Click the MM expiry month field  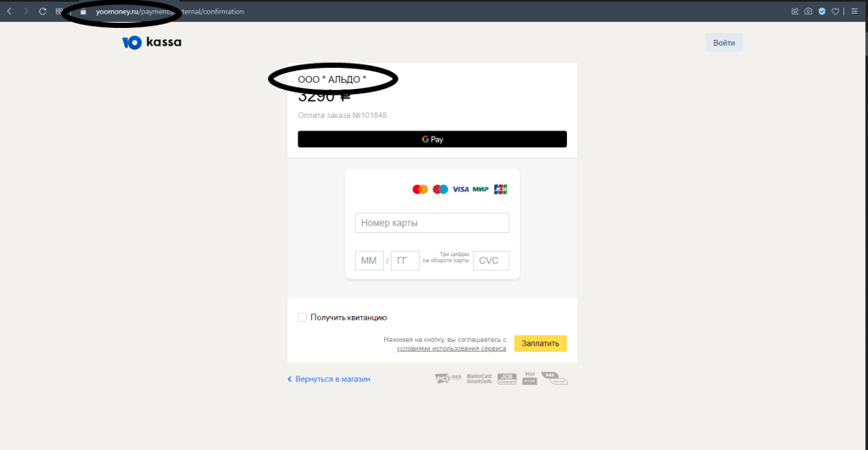(x=370, y=261)
